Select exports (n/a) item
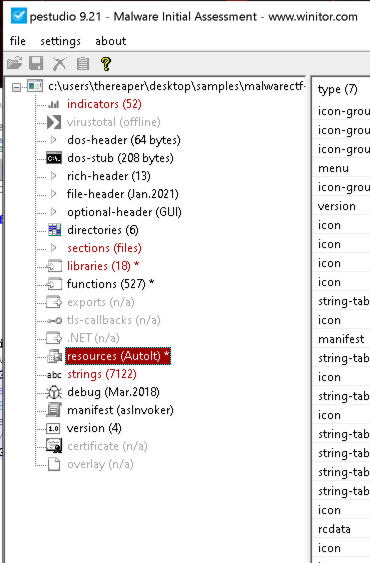 pyautogui.click(x=101, y=302)
